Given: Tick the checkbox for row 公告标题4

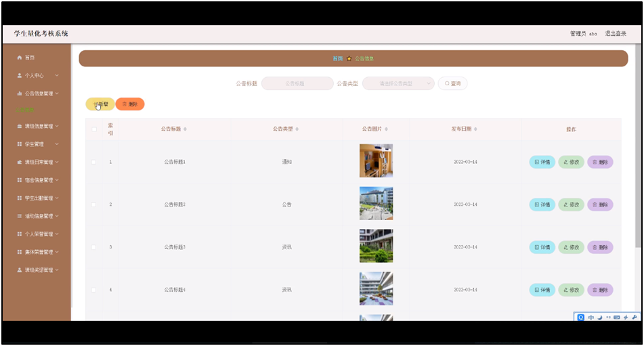Looking at the screenshot, I should pos(93,290).
